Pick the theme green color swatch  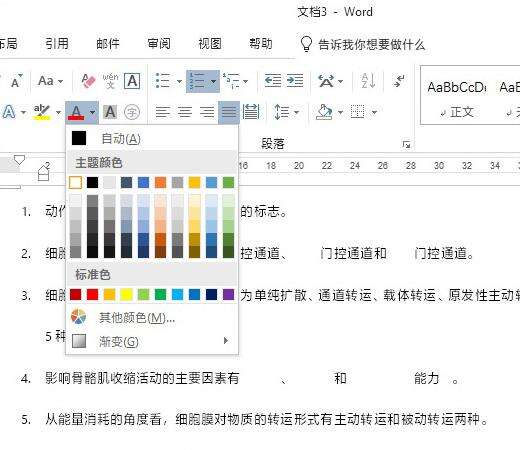(x=228, y=182)
